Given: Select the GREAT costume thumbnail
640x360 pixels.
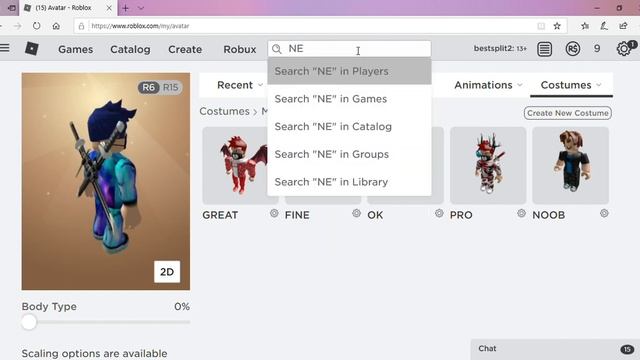Looking at the screenshot, I should (240, 165).
